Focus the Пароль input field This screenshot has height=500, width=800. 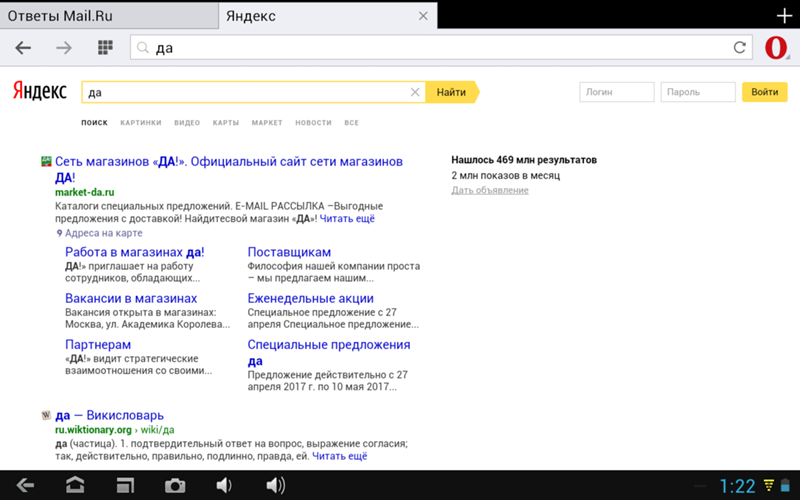coord(697,92)
